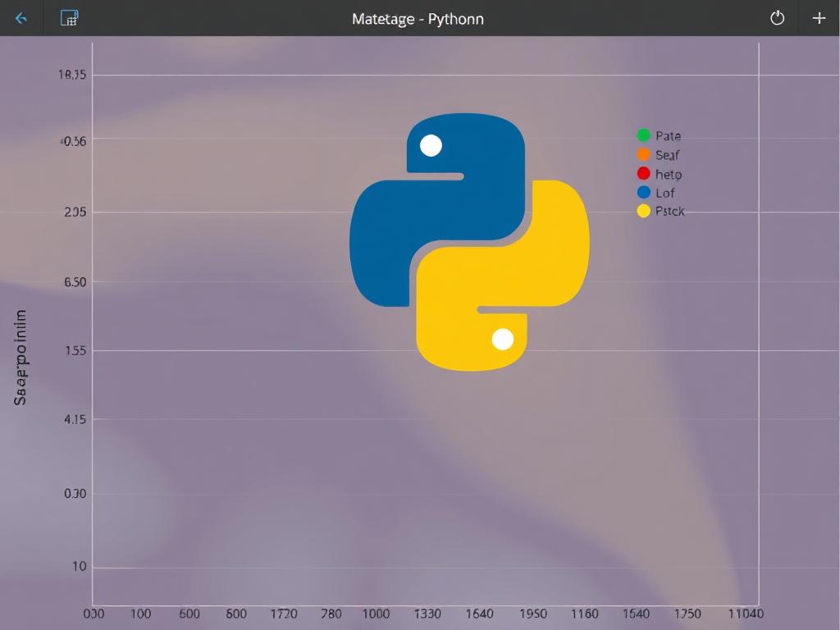Viewport: 840px width, 630px height.
Task: Click the 0.56 y-axis value
Action: [x=73, y=141]
